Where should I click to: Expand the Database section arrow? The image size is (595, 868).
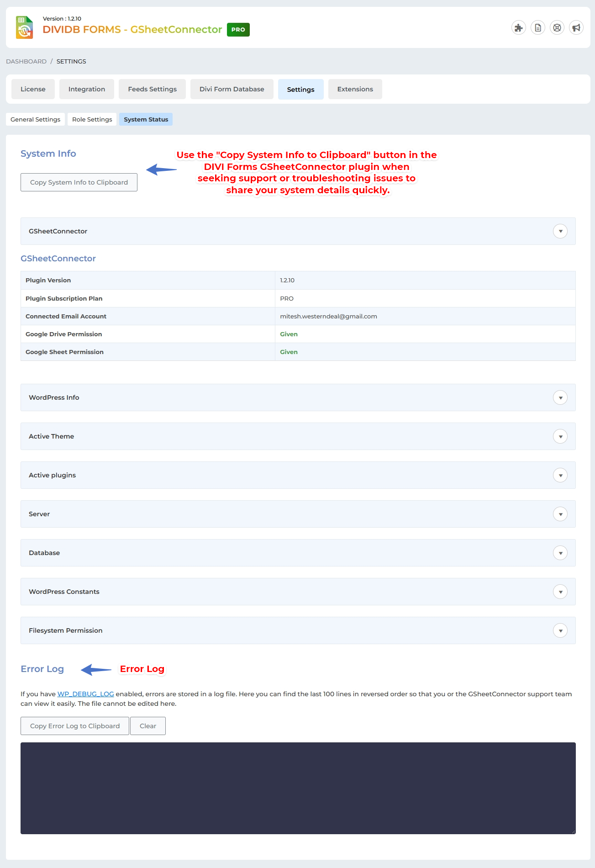pyautogui.click(x=560, y=553)
